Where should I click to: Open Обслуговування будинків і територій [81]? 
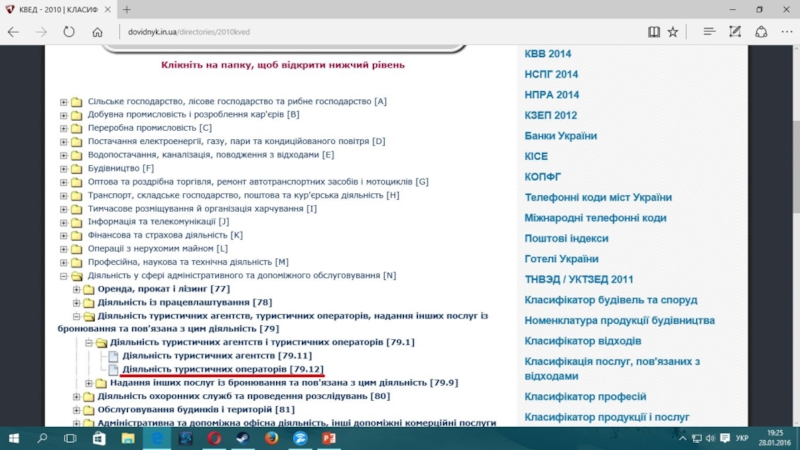tap(196, 410)
